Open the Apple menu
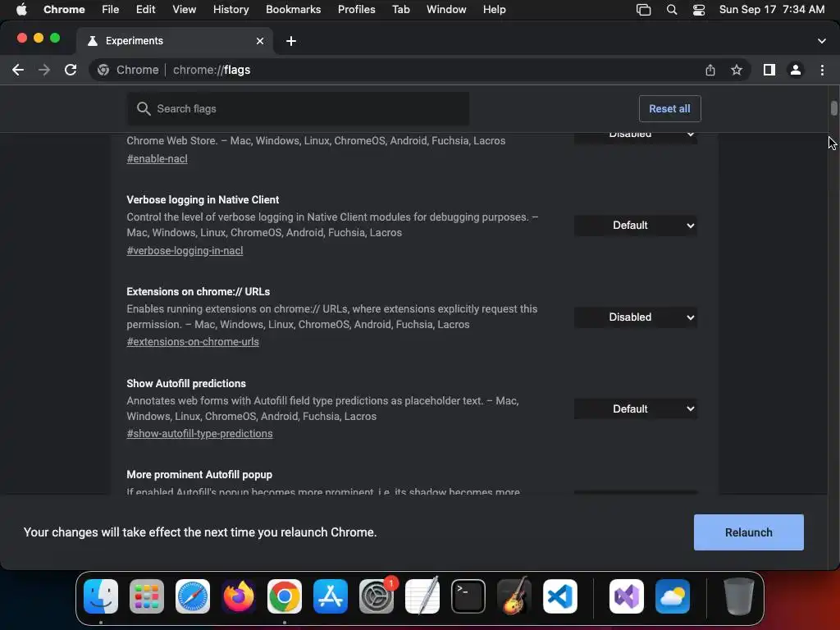 pos(21,10)
